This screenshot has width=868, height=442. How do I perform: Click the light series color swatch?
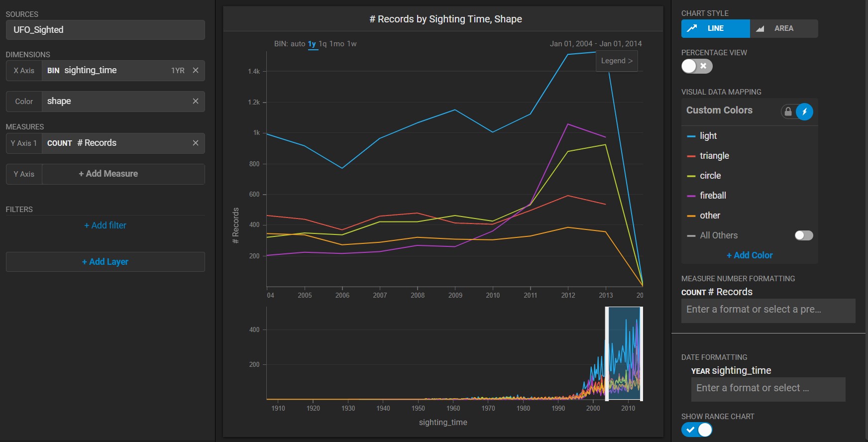pos(691,136)
